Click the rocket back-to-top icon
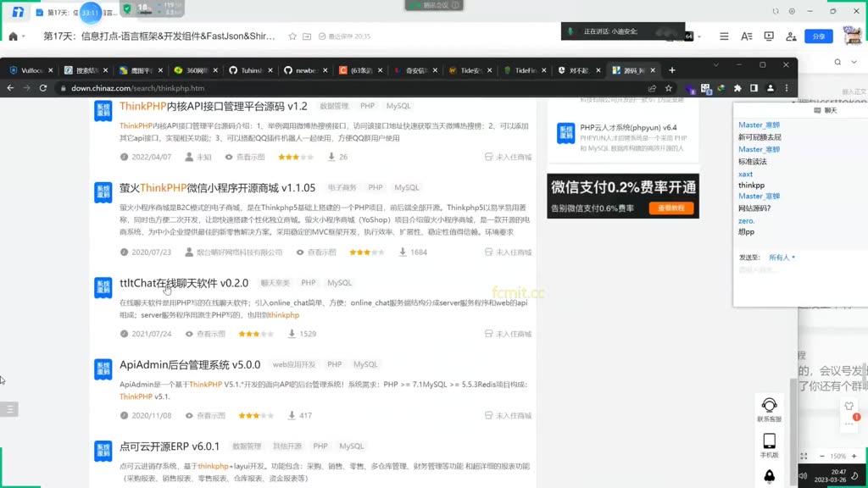The width and height of the screenshot is (868, 488). click(770, 476)
